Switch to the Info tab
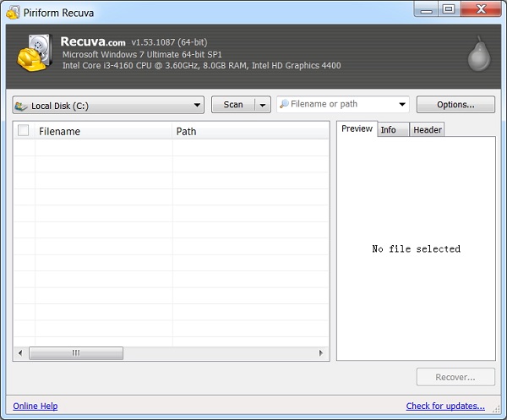Viewport: 507px width, 420px height. point(393,129)
